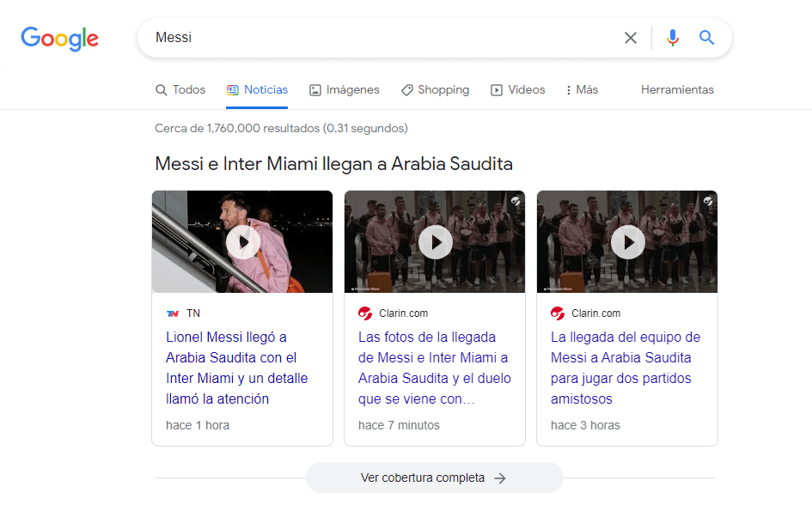Screen dimensions: 812x511
Task: Click the Videos tab camera icon
Action: 497,89
